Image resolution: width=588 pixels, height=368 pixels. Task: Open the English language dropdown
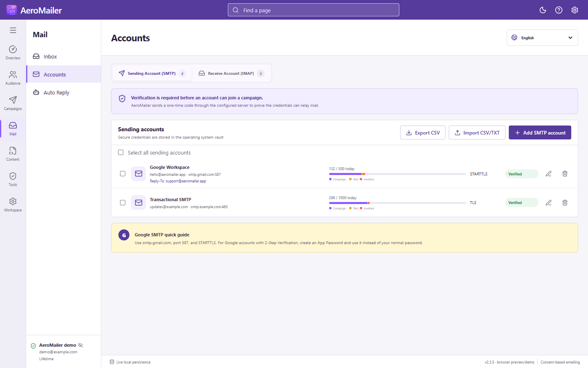point(542,38)
